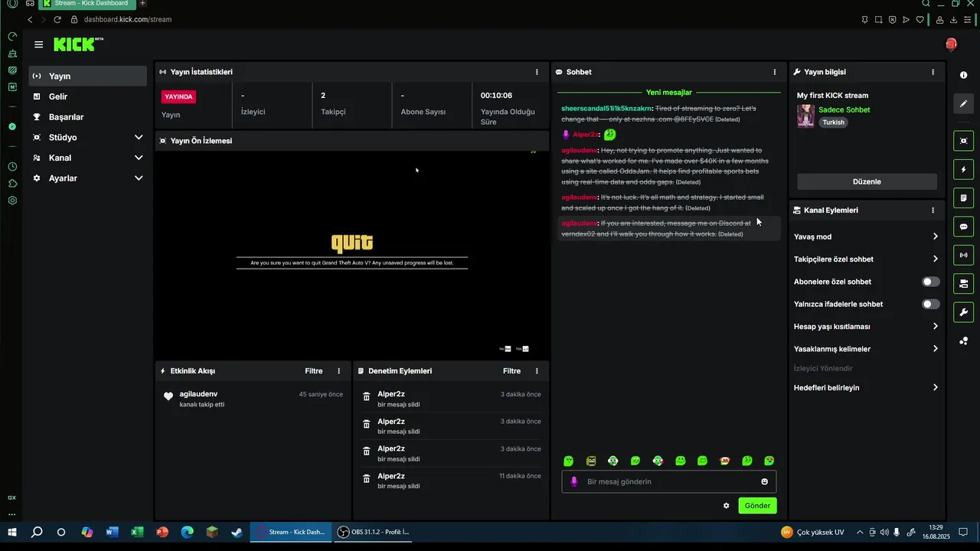Screen dimensions: 980x551
Task: Click the Bir mesaj gönderin input field
Action: tap(668, 481)
